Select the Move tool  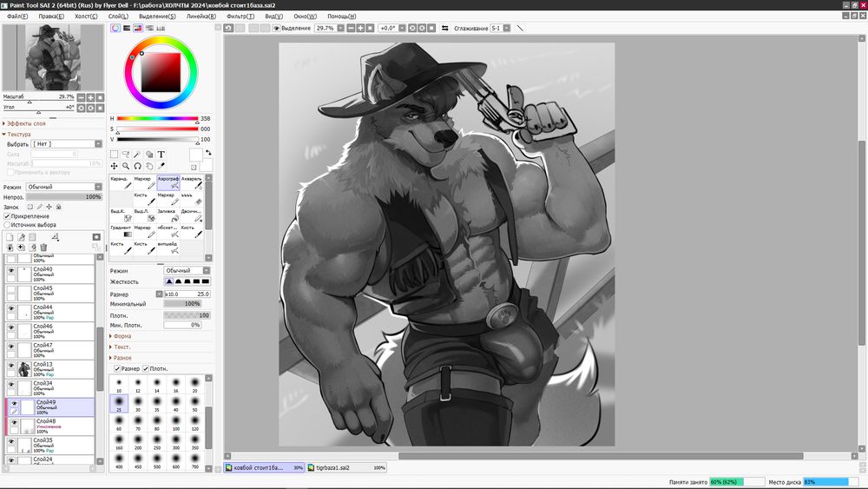click(114, 166)
